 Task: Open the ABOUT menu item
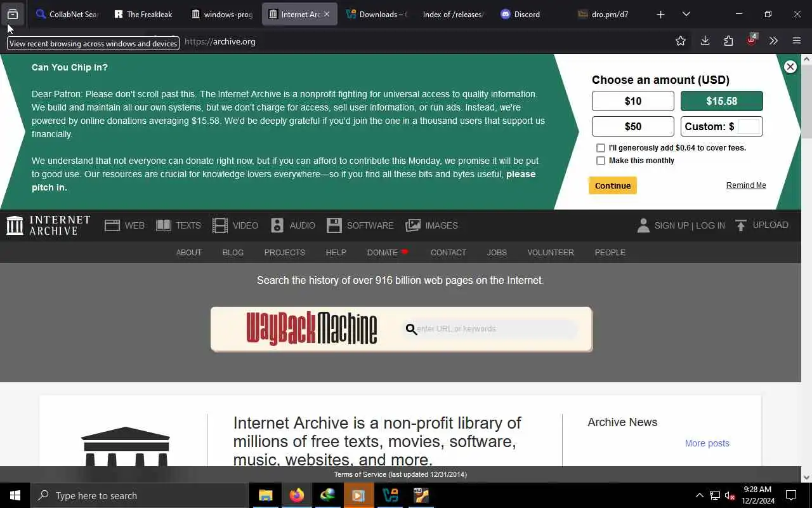coord(189,252)
